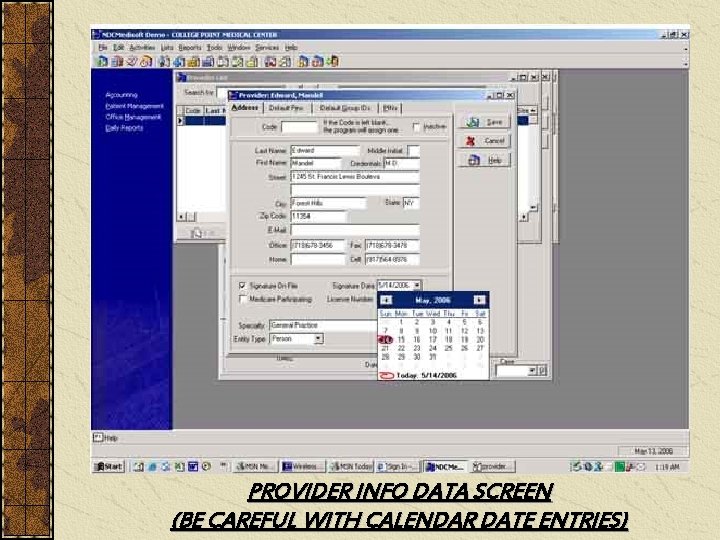
Task: Click right scroll arrow in Provider List
Action: point(524,217)
